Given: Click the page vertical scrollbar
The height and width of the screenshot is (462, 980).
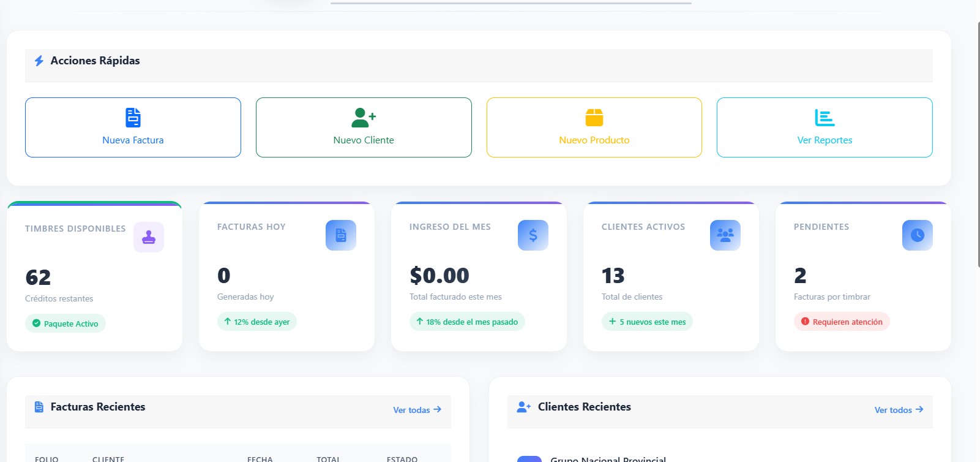Looking at the screenshot, I should 978,145.
